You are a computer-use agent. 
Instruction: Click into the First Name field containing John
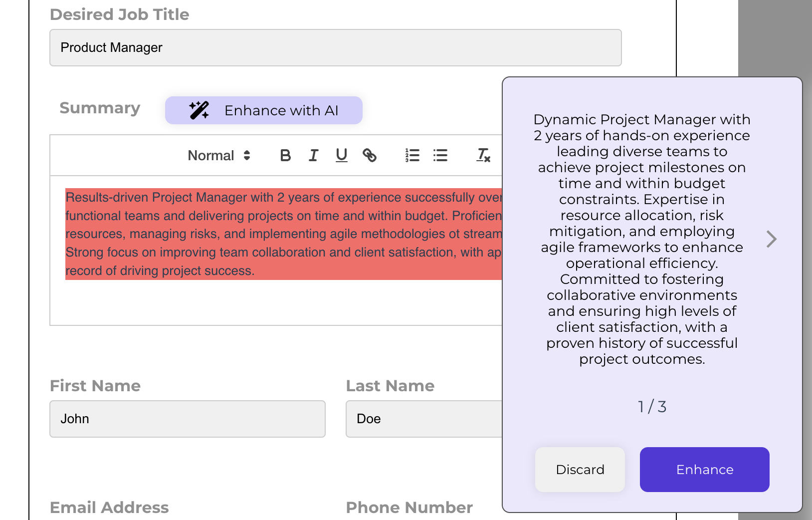(x=188, y=419)
